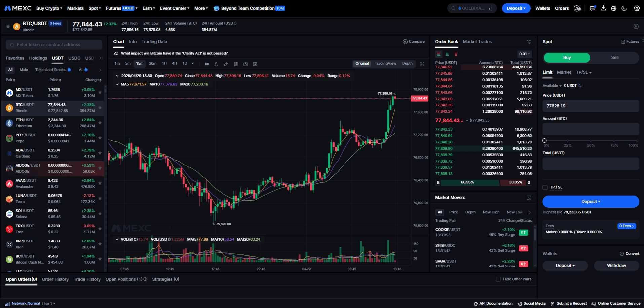Open the messages chat icon

(x=593, y=8)
